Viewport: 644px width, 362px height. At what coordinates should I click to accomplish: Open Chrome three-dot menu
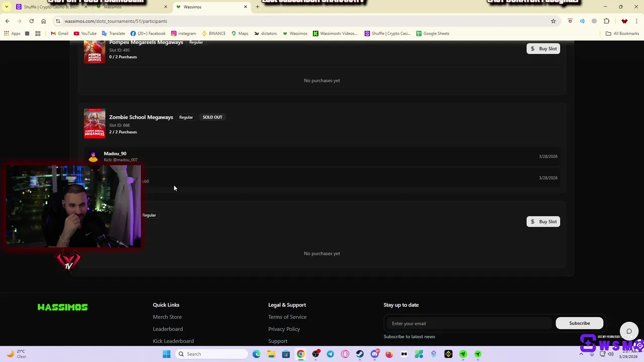click(636, 21)
